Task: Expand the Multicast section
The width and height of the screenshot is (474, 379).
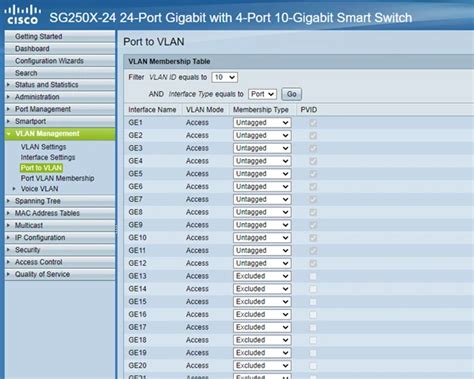Action: 60,225
